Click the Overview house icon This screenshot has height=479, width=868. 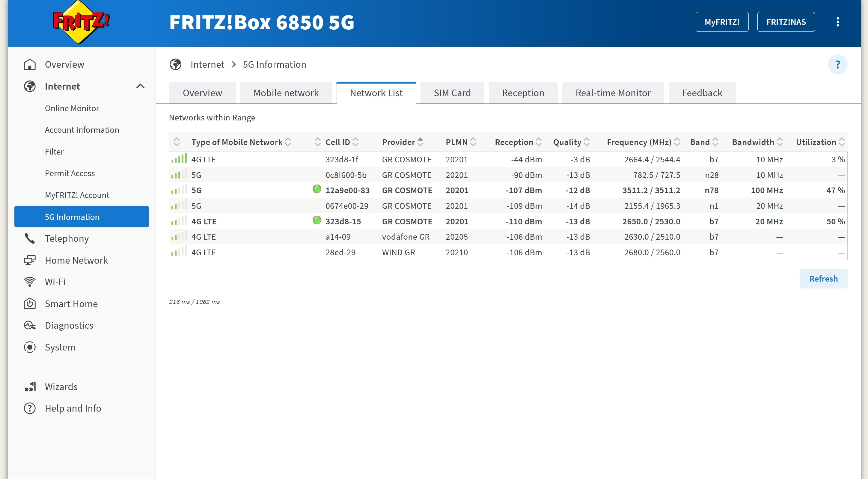(30, 64)
